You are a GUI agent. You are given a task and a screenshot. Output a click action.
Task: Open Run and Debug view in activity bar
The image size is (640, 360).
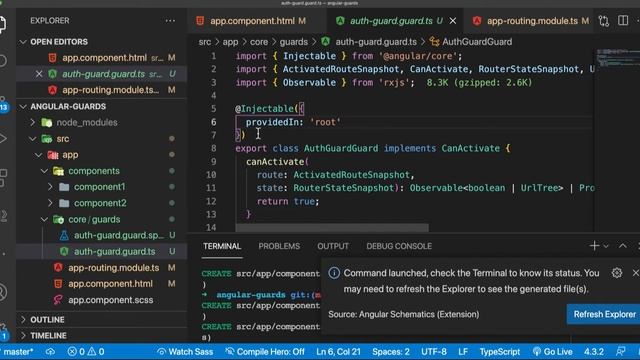click(x=3, y=139)
